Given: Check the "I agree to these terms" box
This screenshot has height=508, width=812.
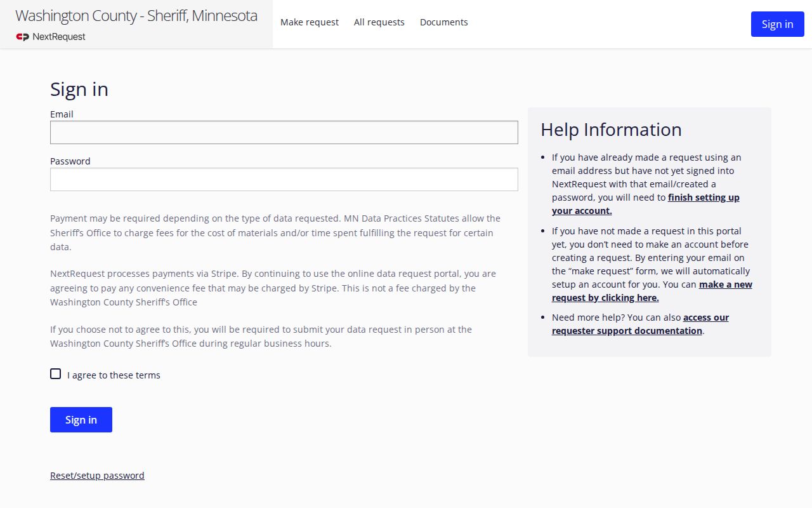Looking at the screenshot, I should [56, 374].
